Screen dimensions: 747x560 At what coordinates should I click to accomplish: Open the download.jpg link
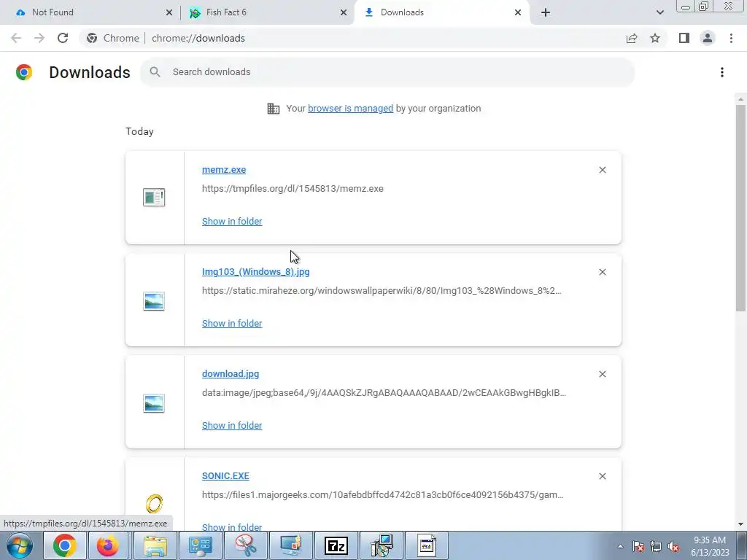(x=231, y=374)
